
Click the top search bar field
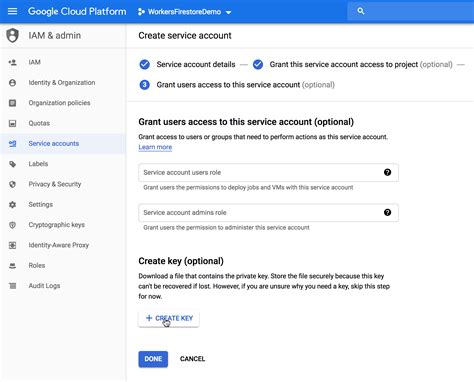pos(411,11)
